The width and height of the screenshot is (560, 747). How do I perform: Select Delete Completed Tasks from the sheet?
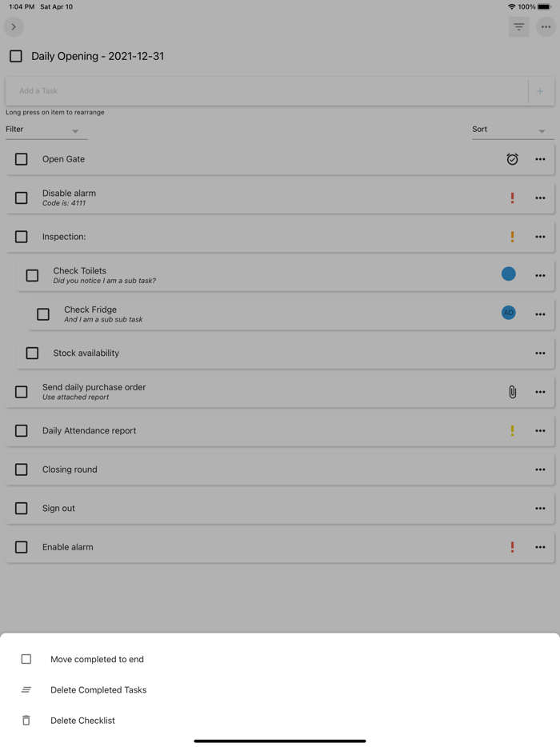tap(98, 689)
